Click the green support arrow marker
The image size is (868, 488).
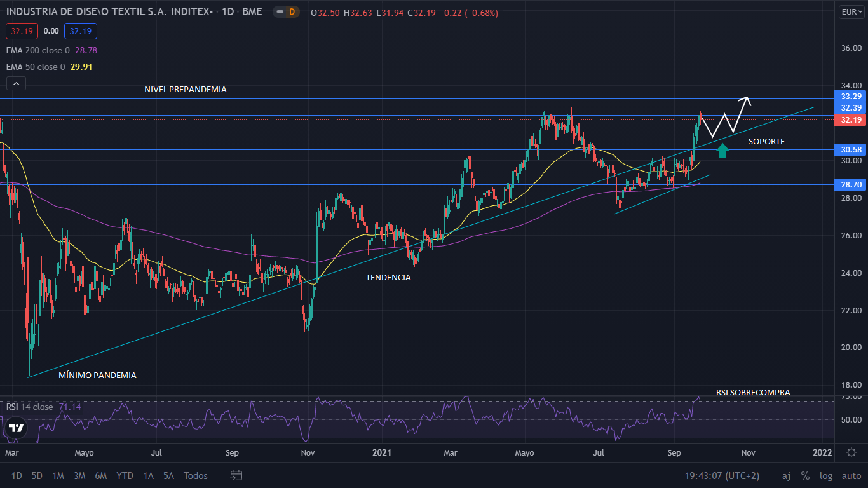coord(722,151)
